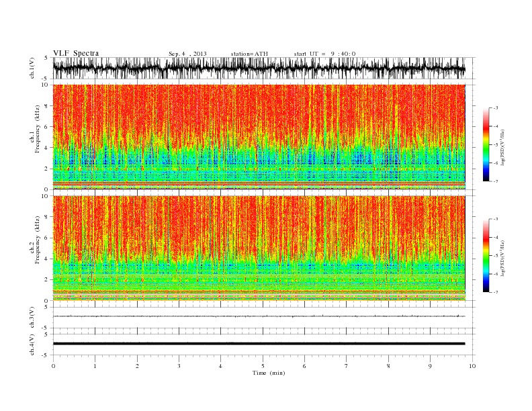Click the "2" tick on the time axis
Image resolution: width=532 pixels, height=411 pixels.
(137, 366)
